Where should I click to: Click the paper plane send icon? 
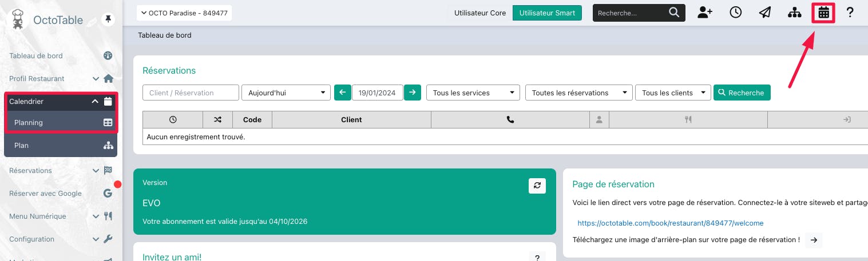765,13
